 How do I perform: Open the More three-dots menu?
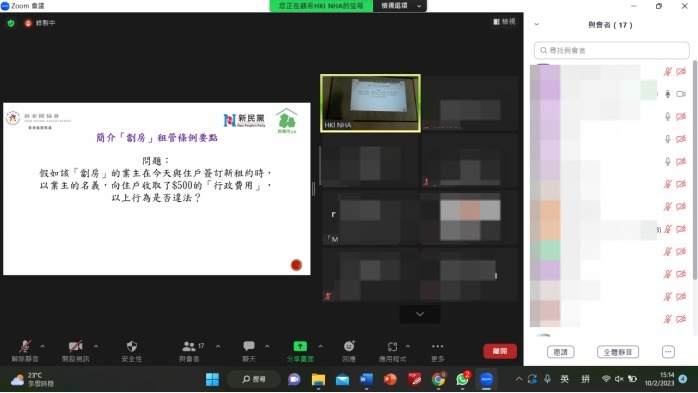point(438,346)
